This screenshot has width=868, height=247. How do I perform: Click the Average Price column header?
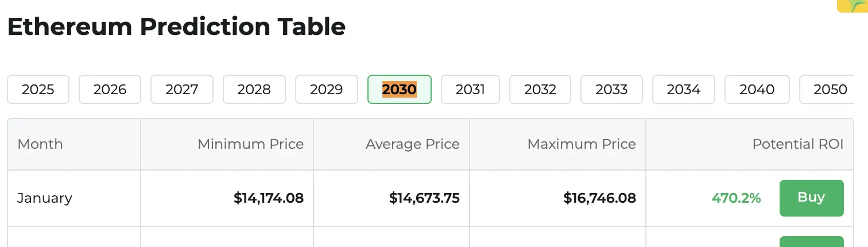(x=412, y=144)
